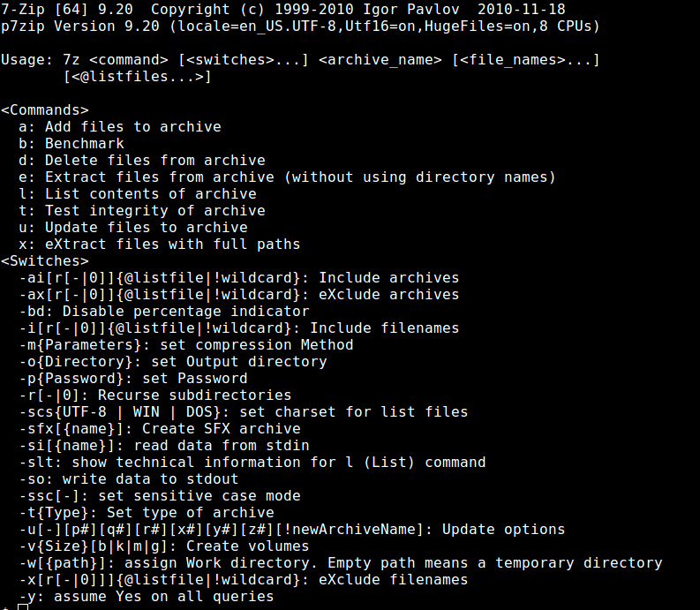
Task: Click the "<Switches>" heading text
Action: (44, 261)
